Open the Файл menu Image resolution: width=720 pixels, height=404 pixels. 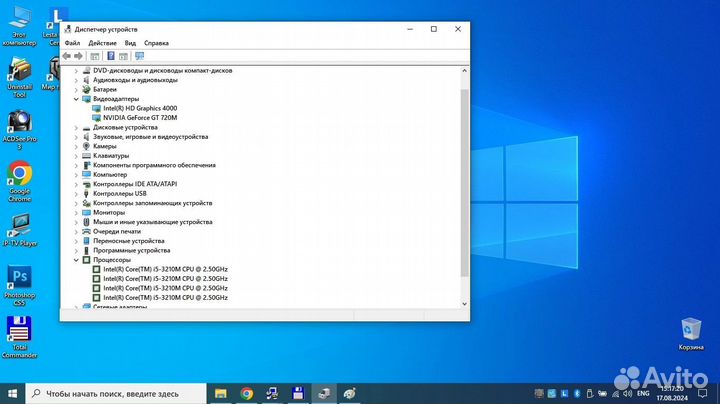(x=72, y=43)
